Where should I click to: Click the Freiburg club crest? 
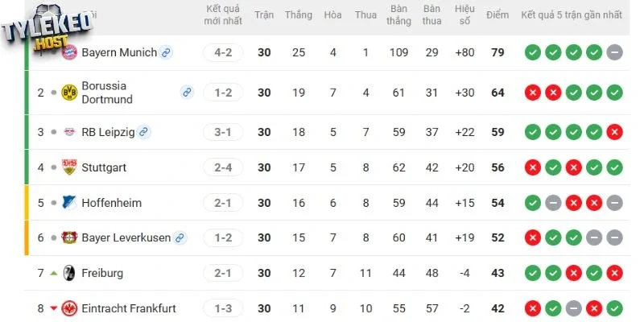pos(68,273)
